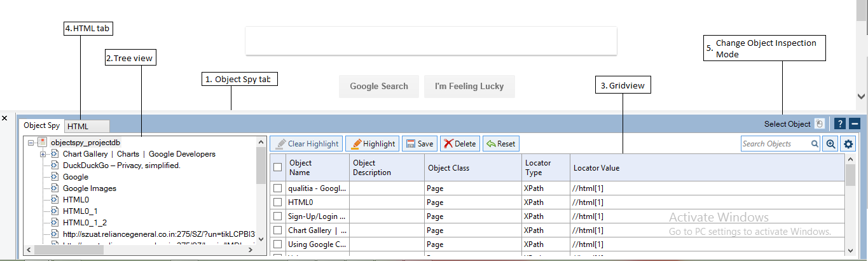
Task: Click the Select Object mouse icon
Action: point(820,124)
